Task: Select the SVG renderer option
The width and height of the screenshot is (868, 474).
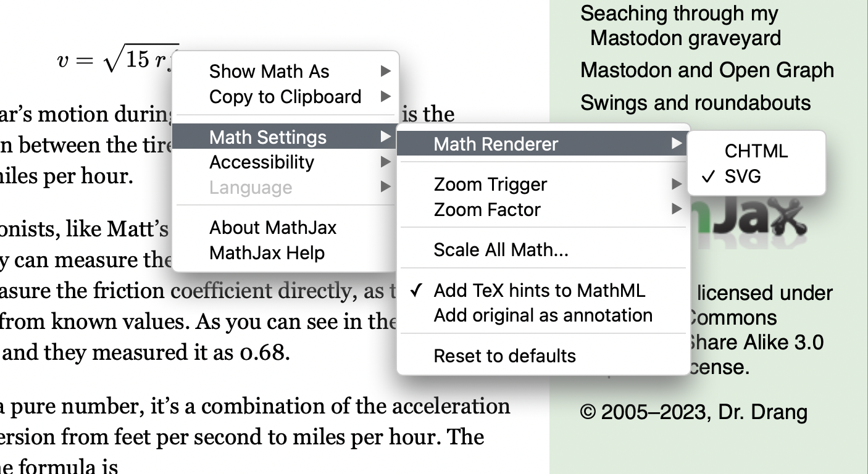Action: point(743,177)
